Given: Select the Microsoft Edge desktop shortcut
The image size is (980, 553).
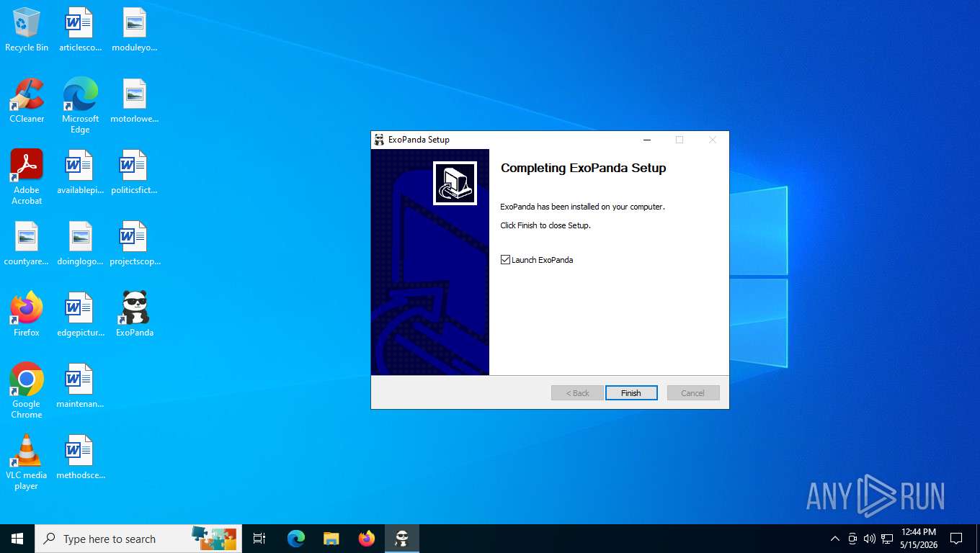Looking at the screenshot, I should point(80,106).
